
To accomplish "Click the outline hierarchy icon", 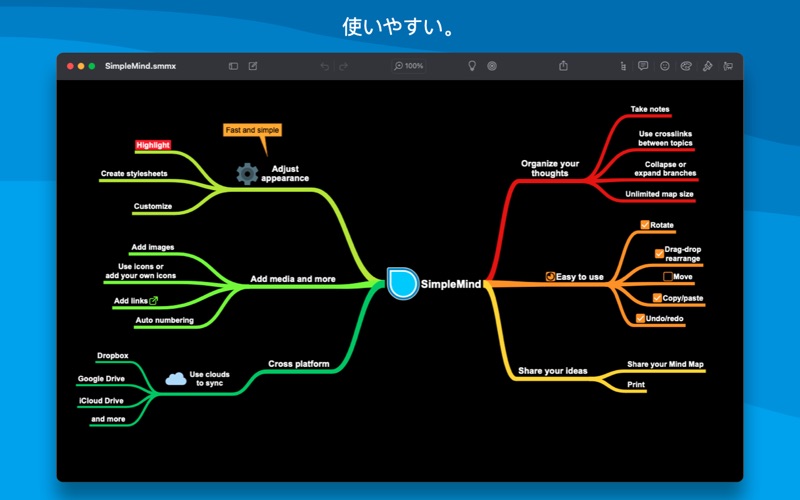I will point(623,66).
